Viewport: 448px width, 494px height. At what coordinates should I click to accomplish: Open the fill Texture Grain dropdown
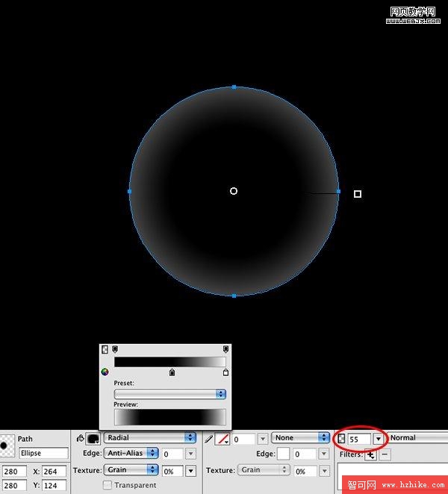(131, 469)
